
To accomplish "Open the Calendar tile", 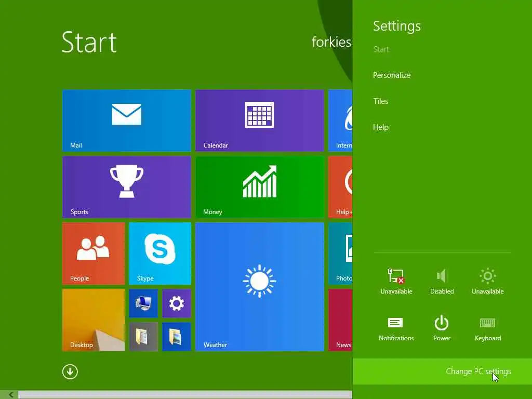I will [x=260, y=120].
